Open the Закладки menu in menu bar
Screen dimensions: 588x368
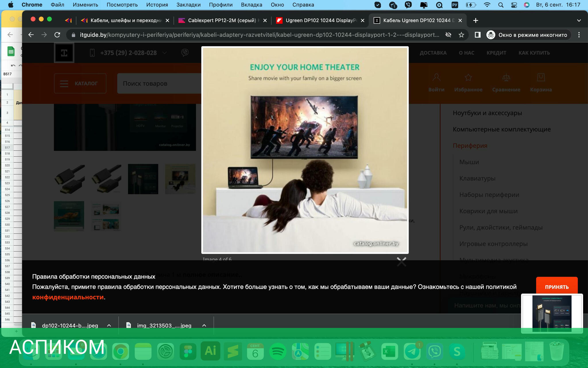pyautogui.click(x=188, y=5)
